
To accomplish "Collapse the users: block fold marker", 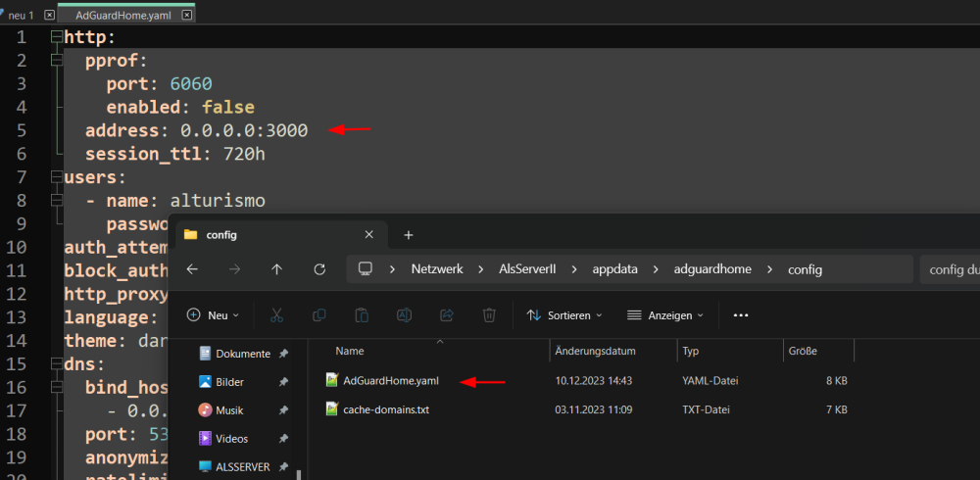I will pyautogui.click(x=57, y=177).
